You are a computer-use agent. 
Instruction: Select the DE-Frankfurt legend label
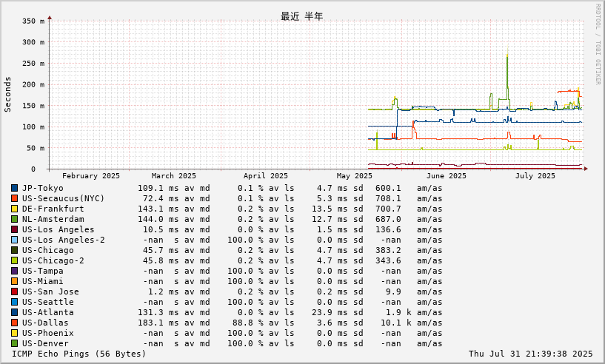coord(53,209)
